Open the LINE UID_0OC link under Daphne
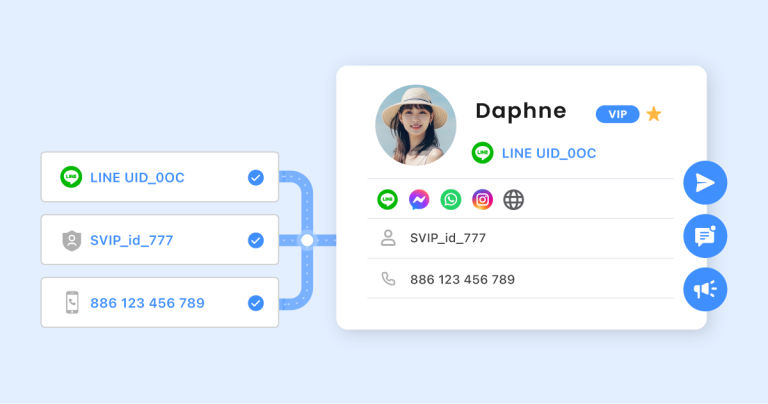The width and height of the screenshot is (768, 404). (x=549, y=153)
